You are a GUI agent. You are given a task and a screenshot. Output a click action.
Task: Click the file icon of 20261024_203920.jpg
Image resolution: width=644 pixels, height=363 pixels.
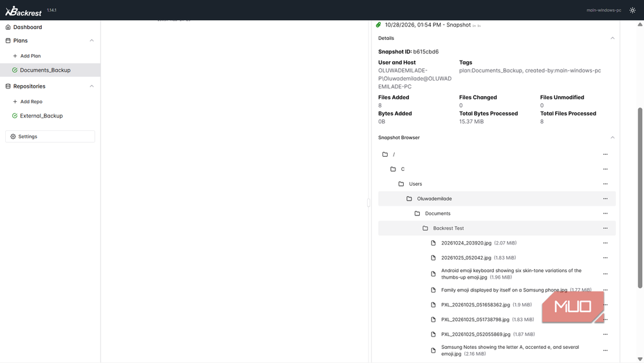click(433, 243)
